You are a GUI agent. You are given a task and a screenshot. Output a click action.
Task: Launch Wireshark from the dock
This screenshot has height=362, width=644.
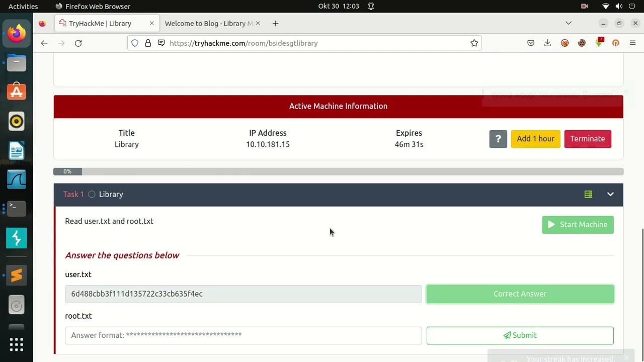coord(16,179)
